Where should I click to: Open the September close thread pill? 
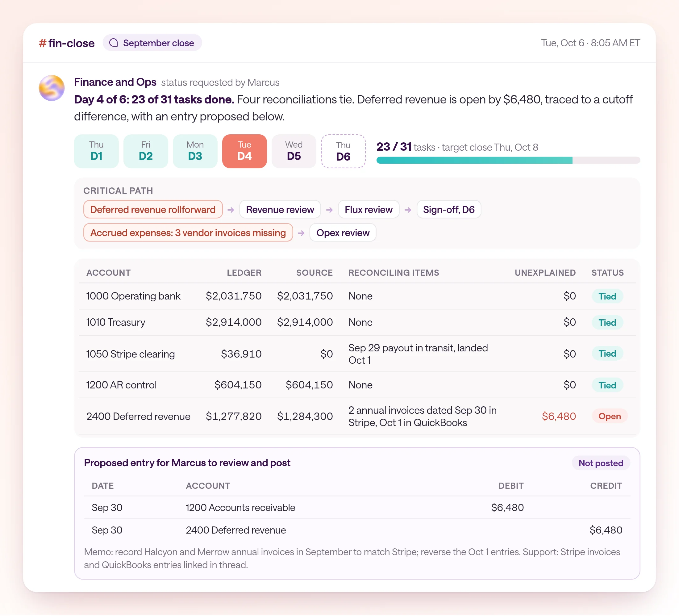pos(152,43)
